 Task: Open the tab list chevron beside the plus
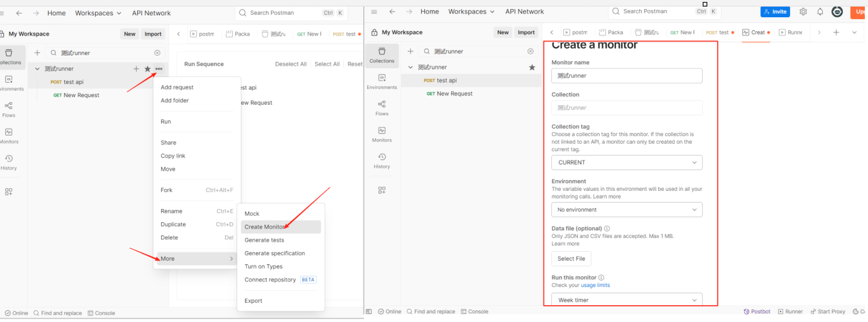pyautogui.click(x=854, y=32)
